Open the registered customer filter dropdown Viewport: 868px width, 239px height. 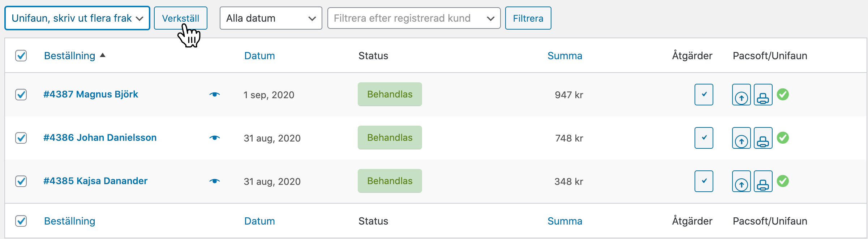413,18
